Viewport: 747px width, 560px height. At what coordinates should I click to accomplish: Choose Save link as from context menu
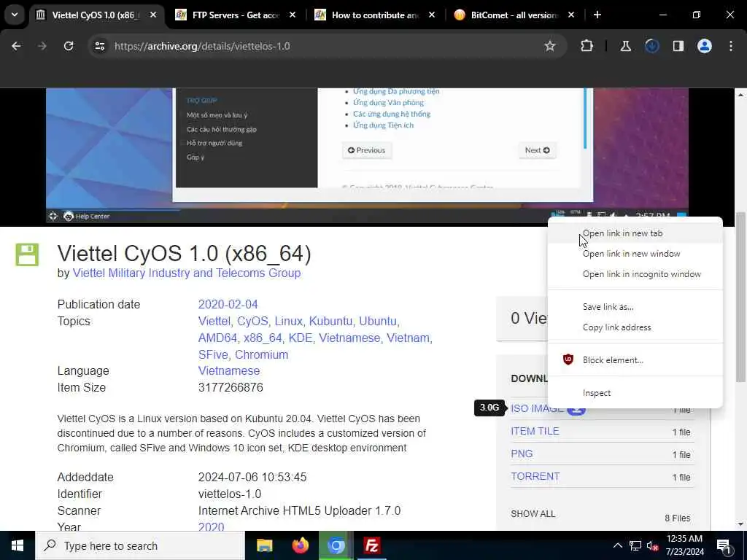635,307
